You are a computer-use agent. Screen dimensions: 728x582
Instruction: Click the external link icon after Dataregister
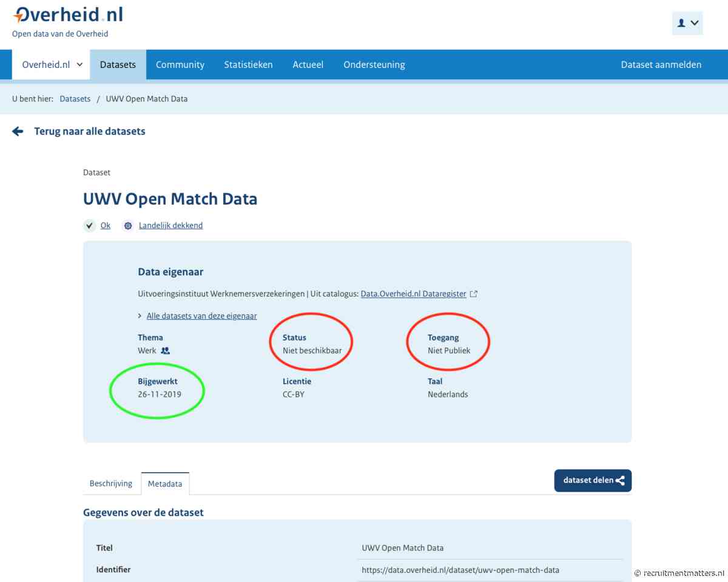pyautogui.click(x=474, y=294)
